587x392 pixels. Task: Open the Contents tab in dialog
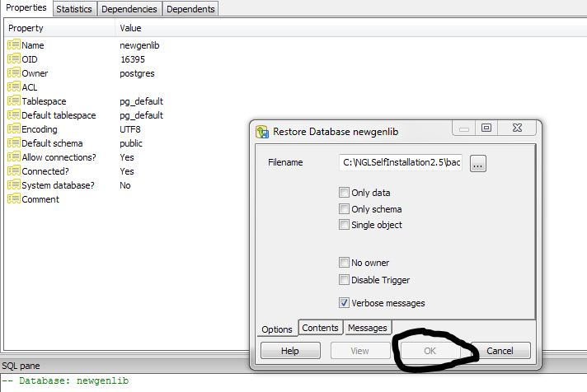pyautogui.click(x=320, y=328)
